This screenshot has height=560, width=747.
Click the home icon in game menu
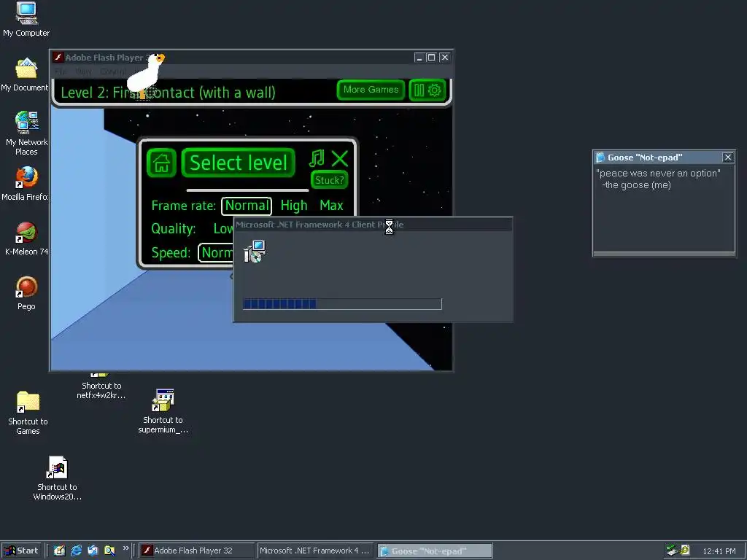[161, 163]
